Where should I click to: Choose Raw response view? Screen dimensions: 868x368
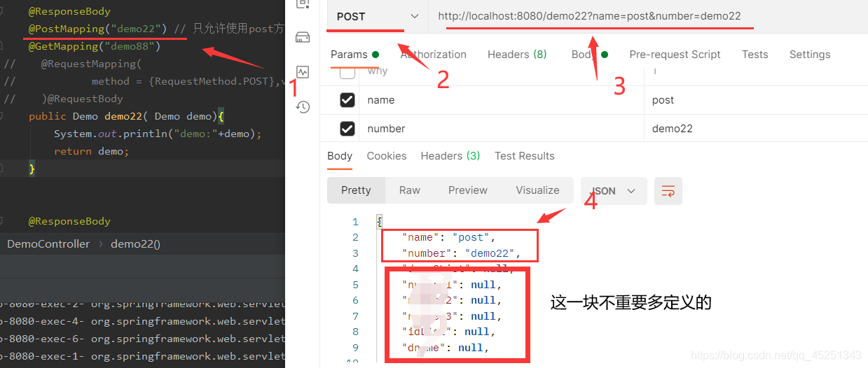pyautogui.click(x=410, y=190)
